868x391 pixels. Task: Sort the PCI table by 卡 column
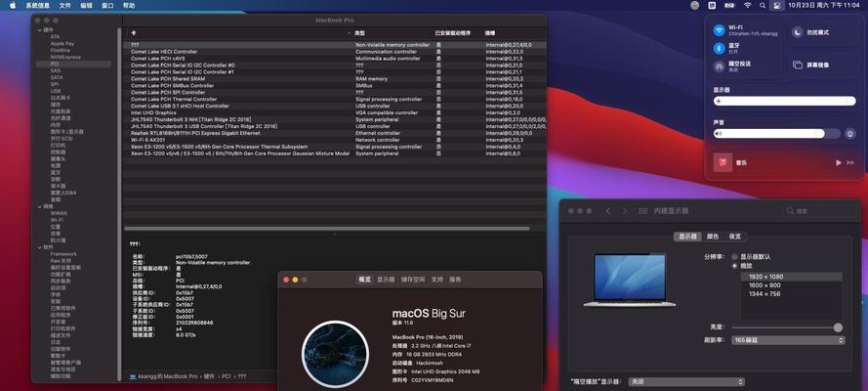tap(238, 33)
